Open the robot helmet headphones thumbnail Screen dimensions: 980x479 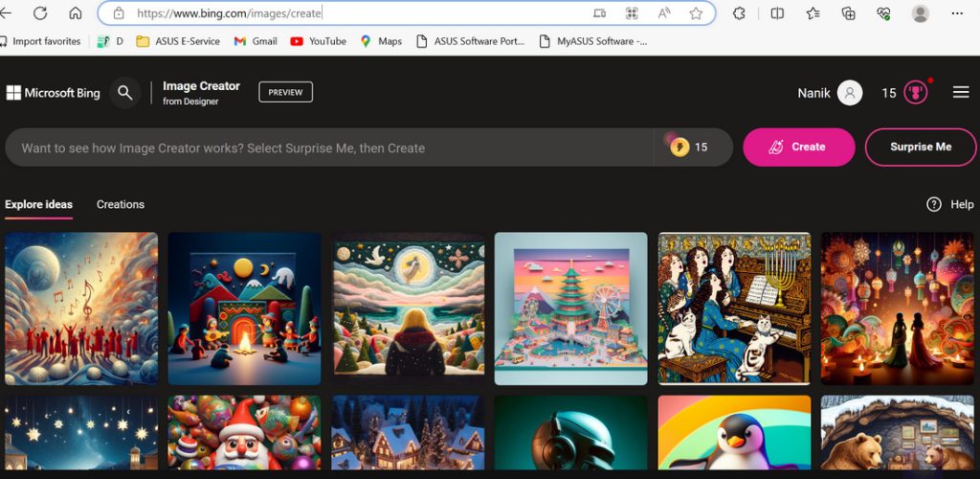coord(570,432)
